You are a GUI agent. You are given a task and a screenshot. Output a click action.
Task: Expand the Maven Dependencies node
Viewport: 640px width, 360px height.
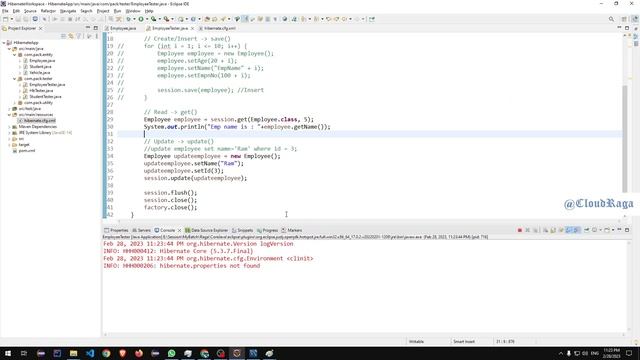click(x=9, y=127)
